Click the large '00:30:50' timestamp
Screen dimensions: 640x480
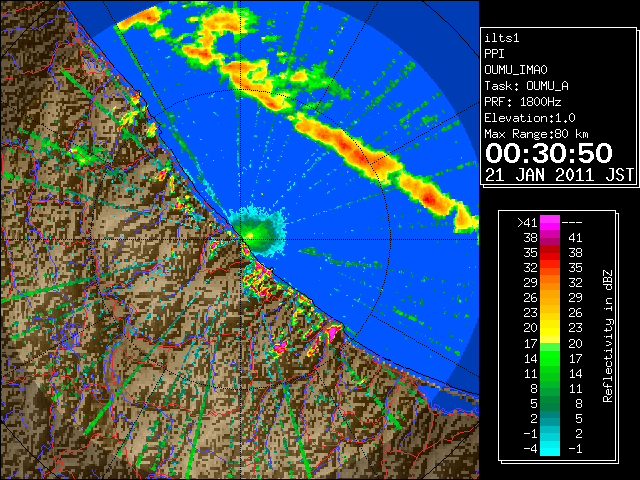point(549,153)
